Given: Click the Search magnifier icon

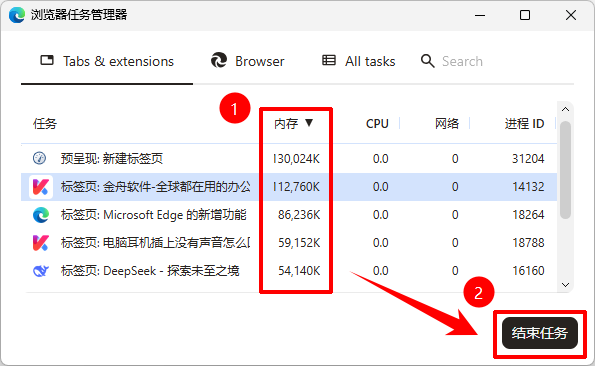Looking at the screenshot, I should click(427, 61).
